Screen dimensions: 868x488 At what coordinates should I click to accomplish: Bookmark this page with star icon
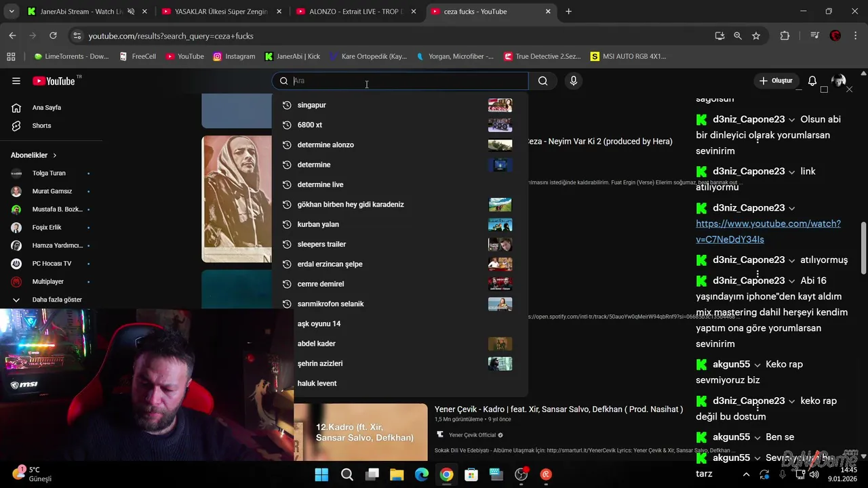tap(756, 36)
